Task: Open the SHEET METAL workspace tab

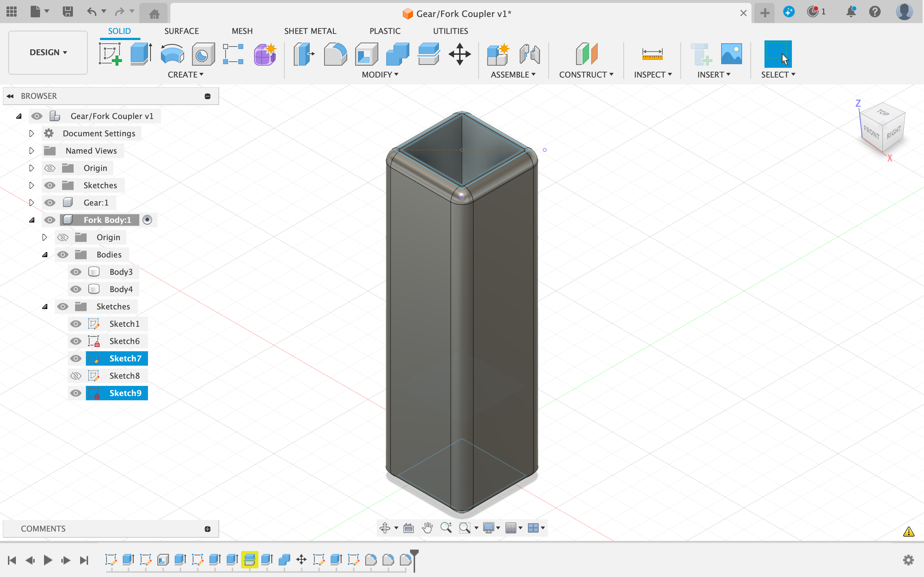Action: 309,31
